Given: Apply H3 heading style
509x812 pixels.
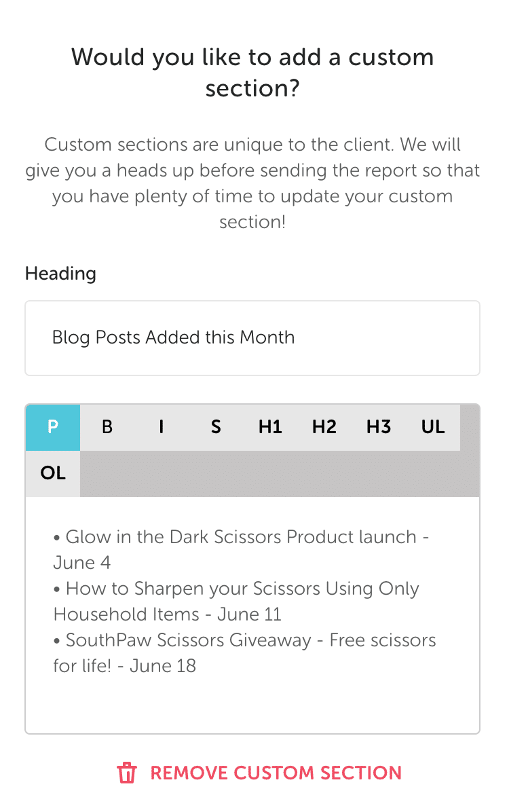Looking at the screenshot, I should [379, 428].
